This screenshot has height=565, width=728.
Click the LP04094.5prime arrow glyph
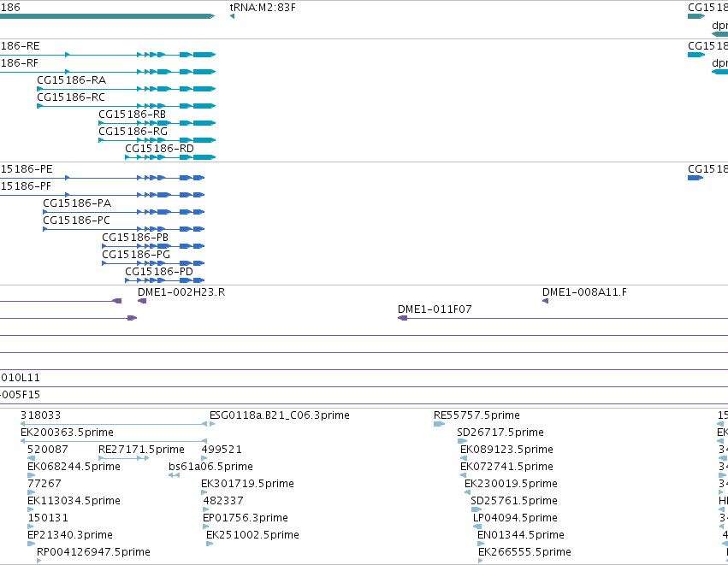coord(477,527)
